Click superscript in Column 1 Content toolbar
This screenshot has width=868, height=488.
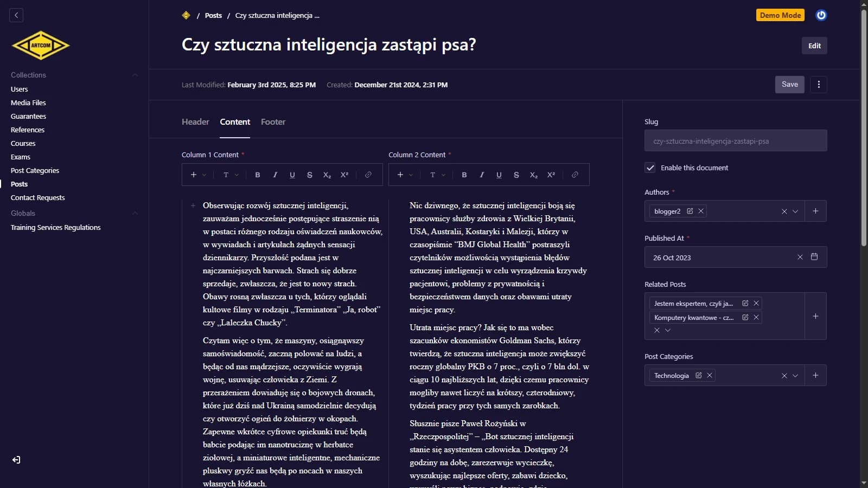pos(344,175)
